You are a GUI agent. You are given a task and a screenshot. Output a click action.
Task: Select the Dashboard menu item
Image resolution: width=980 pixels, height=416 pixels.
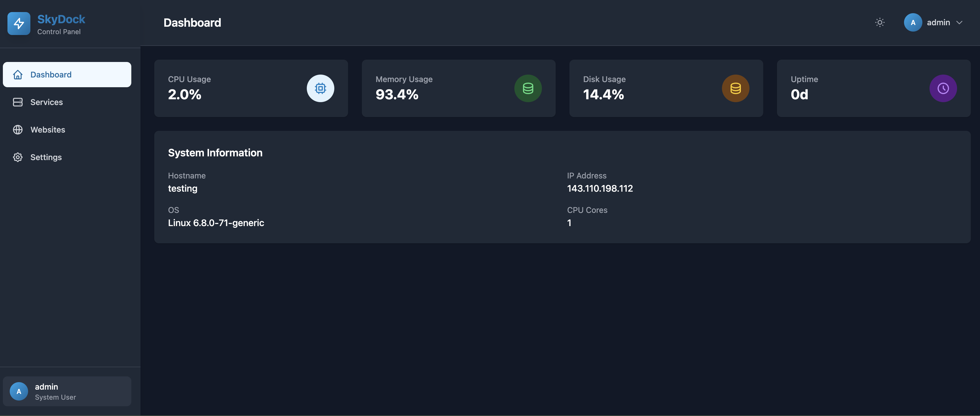(51, 75)
